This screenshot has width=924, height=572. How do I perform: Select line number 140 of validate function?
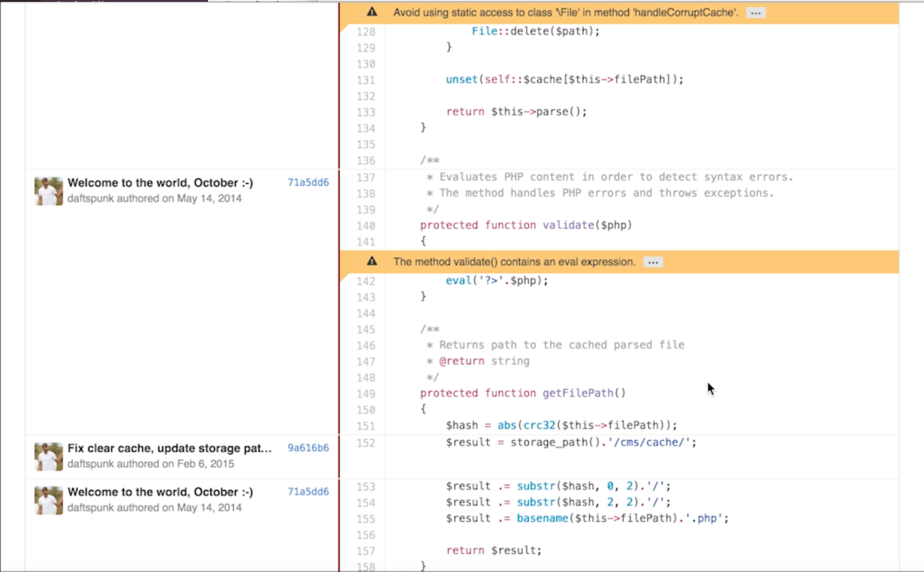click(366, 225)
